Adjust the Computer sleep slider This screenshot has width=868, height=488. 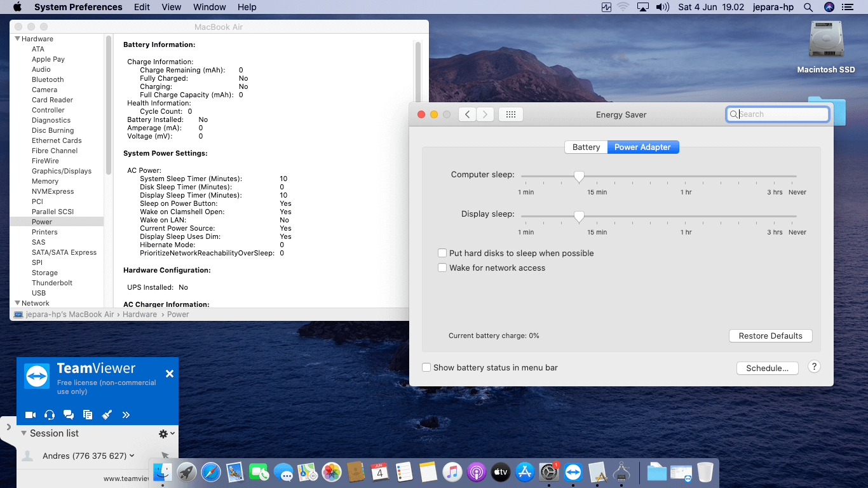pos(579,177)
